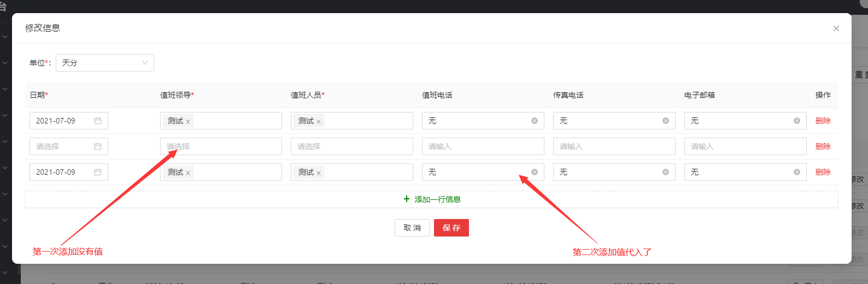Close the 修改信息 dialog
Image resolution: width=868 pixels, height=284 pixels.
click(836, 28)
